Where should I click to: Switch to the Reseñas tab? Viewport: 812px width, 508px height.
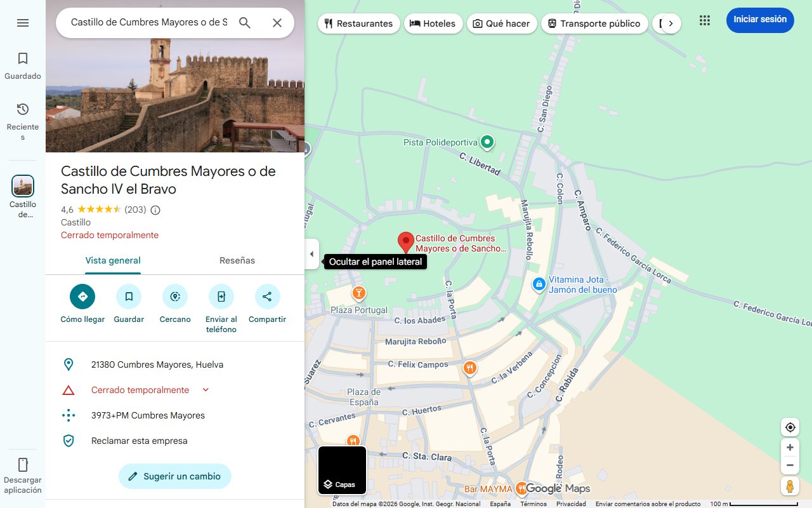[x=237, y=260]
